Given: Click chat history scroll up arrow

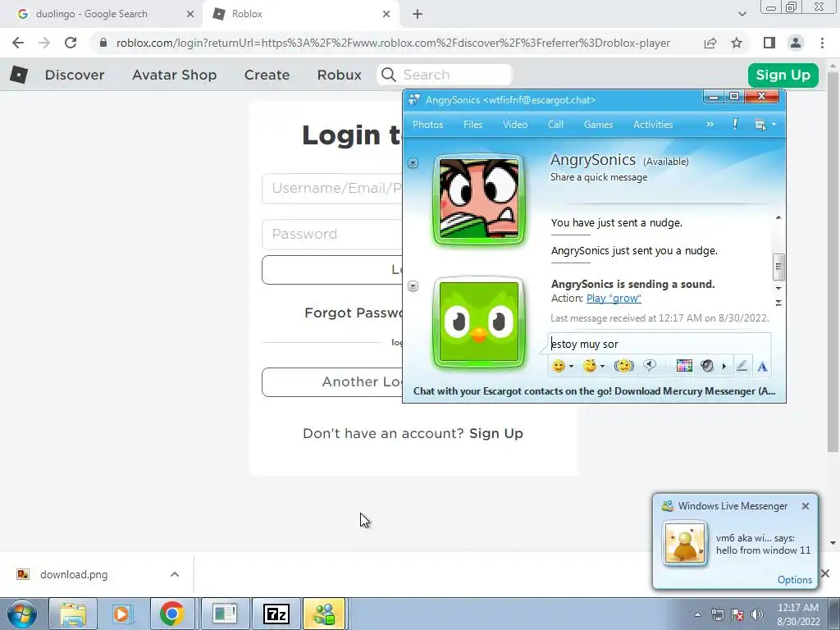Looking at the screenshot, I should [x=778, y=217].
